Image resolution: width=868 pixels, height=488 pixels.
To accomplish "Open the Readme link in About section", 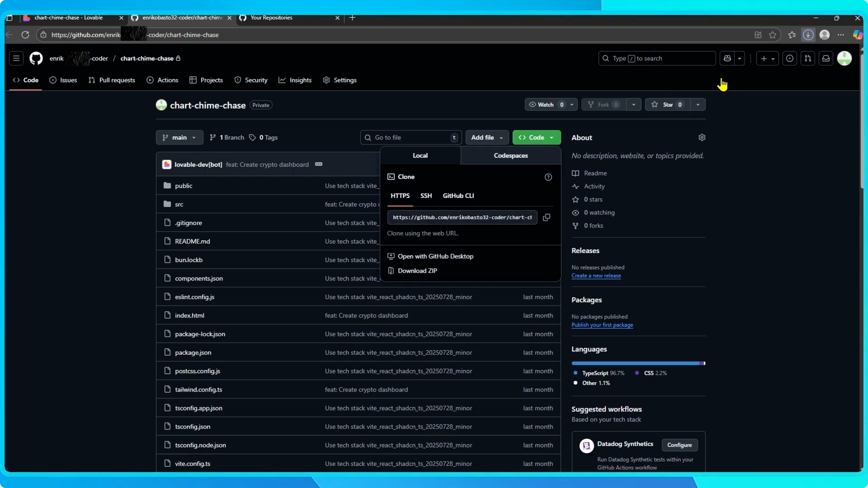I will tap(595, 173).
